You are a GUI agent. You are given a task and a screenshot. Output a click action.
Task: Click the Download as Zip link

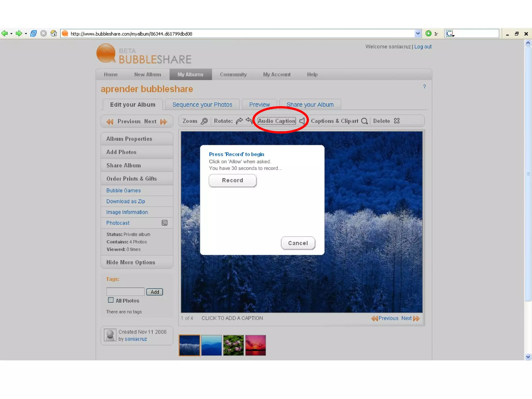[x=125, y=201]
